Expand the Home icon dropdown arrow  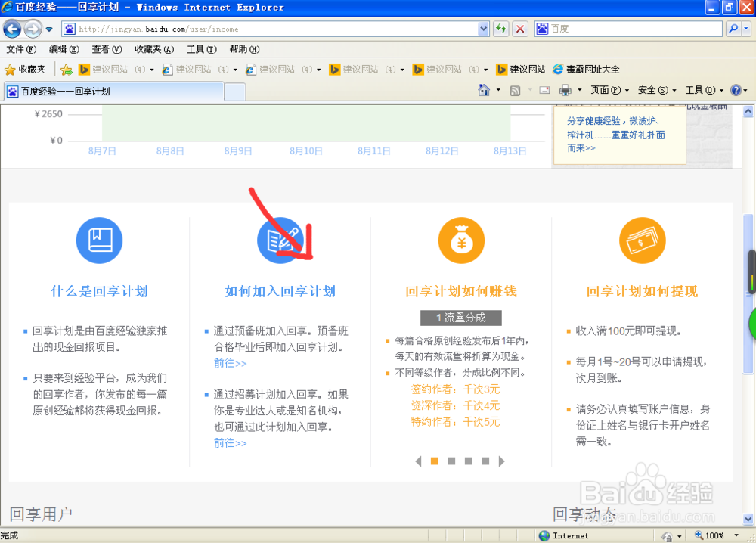pos(498,90)
